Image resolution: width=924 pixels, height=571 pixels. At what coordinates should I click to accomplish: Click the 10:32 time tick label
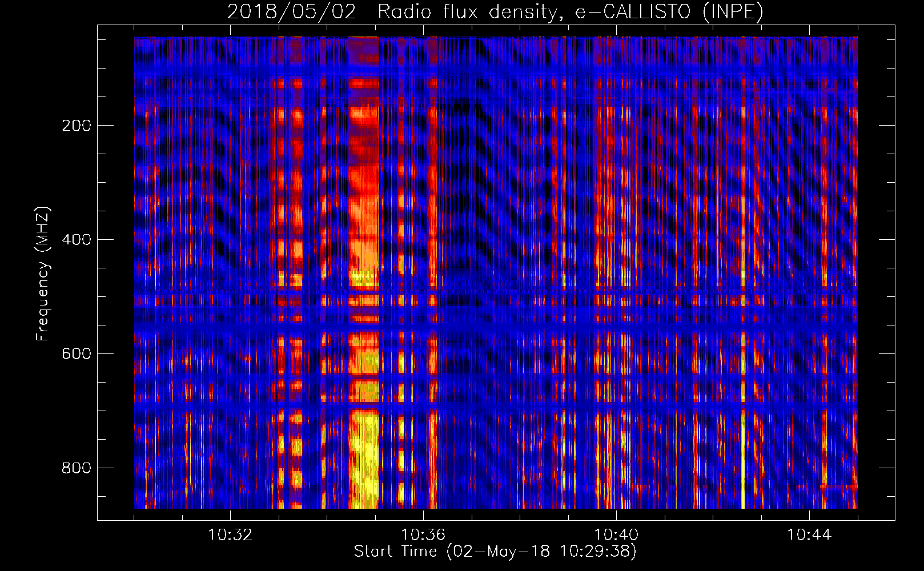(230, 535)
